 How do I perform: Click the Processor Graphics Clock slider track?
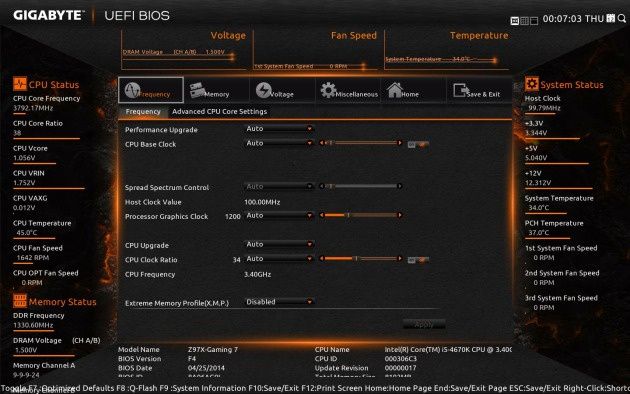pos(361,215)
